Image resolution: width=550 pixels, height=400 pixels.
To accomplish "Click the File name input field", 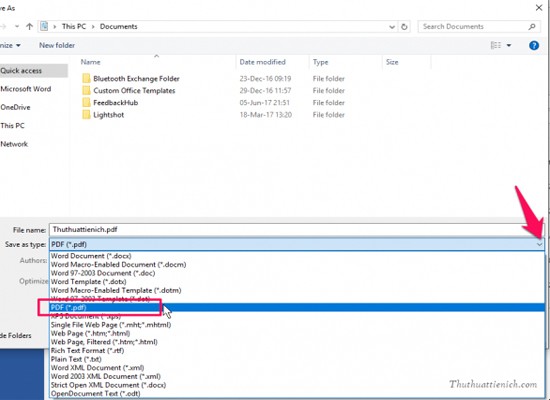I will click(296, 229).
